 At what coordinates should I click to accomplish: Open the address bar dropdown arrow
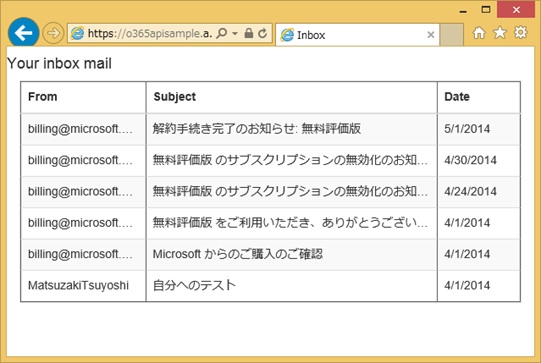(235, 33)
